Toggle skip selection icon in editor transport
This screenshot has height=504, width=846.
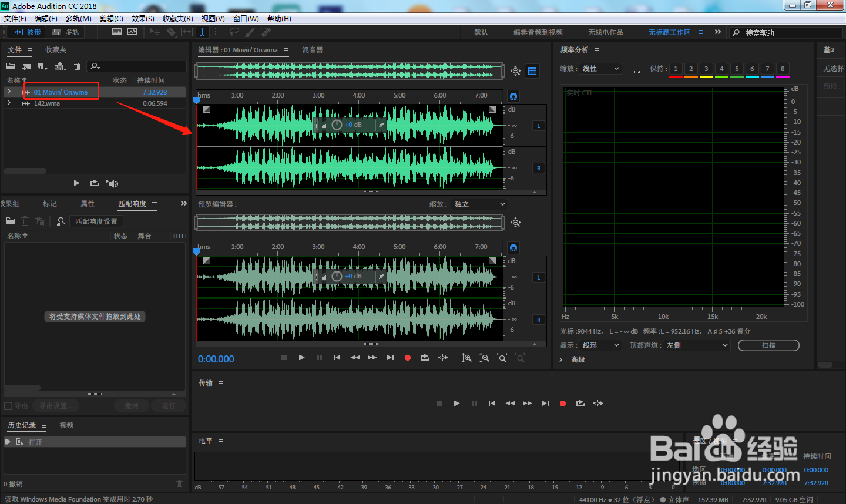pos(443,358)
